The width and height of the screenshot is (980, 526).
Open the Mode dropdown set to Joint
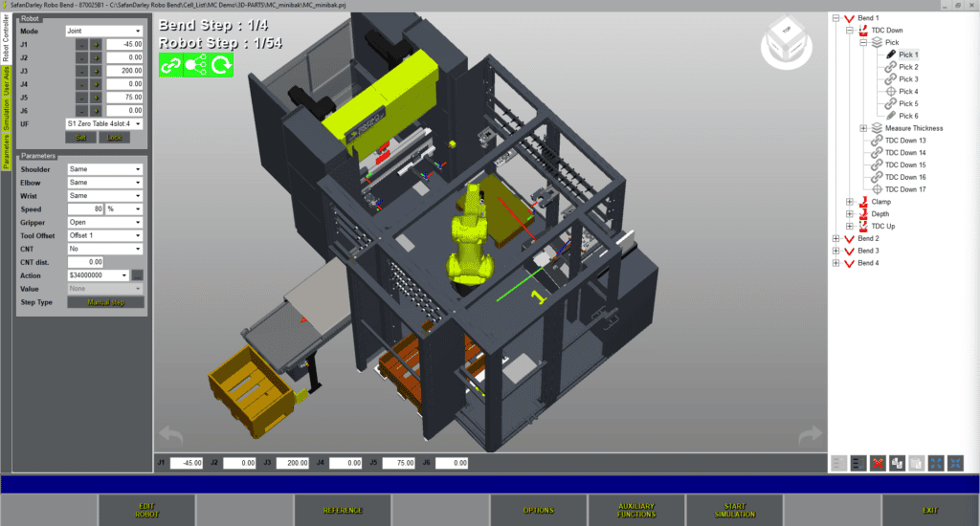tap(104, 31)
